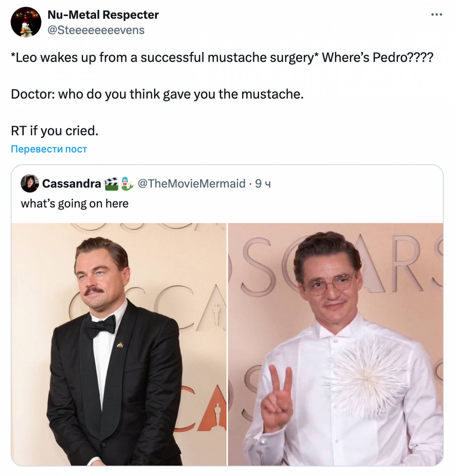Click the @TheMovieMermaid handle
Image resolution: width=456 pixels, height=476 pixels.
coord(192,183)
